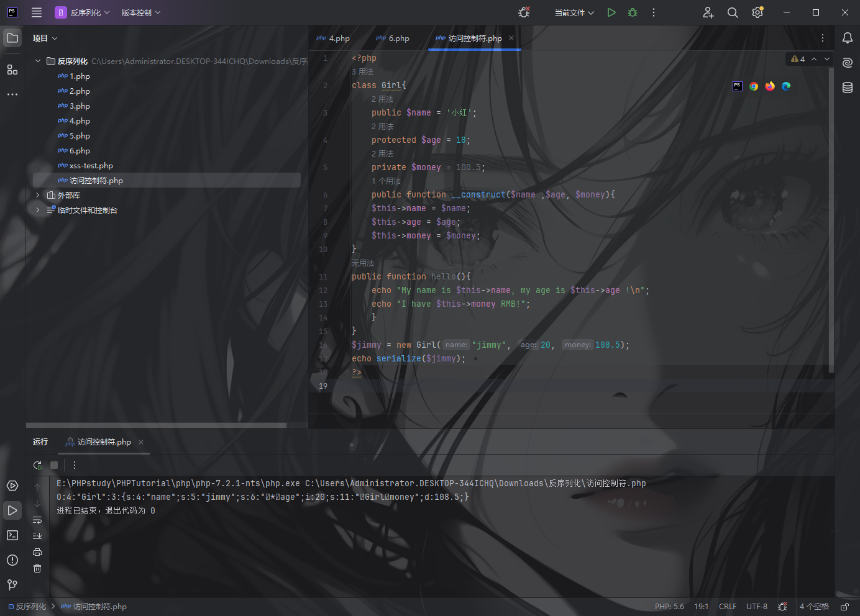Rerun the script in Run panel

tap(37, 465)
